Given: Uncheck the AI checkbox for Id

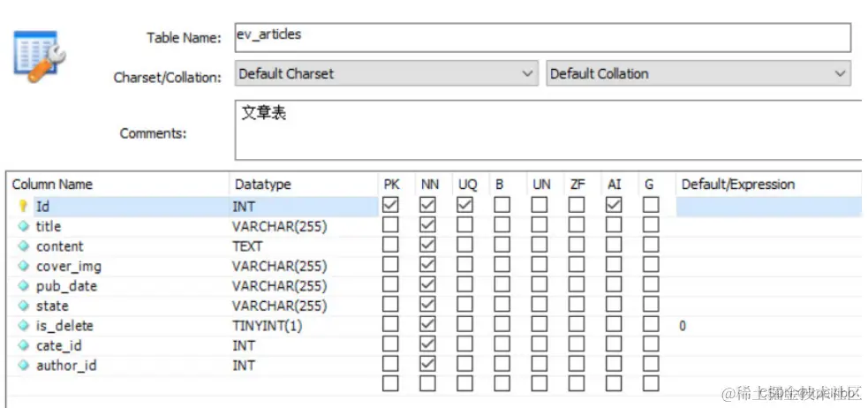Looking at the screenshot, I should (x=614, y=206).
